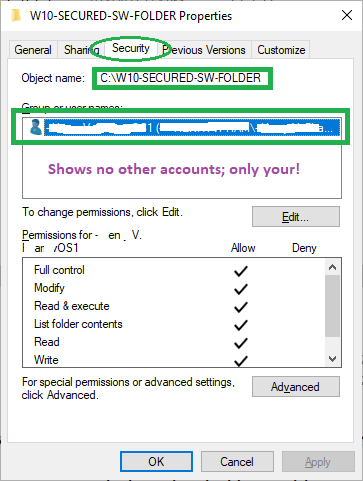Click the Object name path field
Viewport: 363px width, 481px height.
tap(182, 78)
